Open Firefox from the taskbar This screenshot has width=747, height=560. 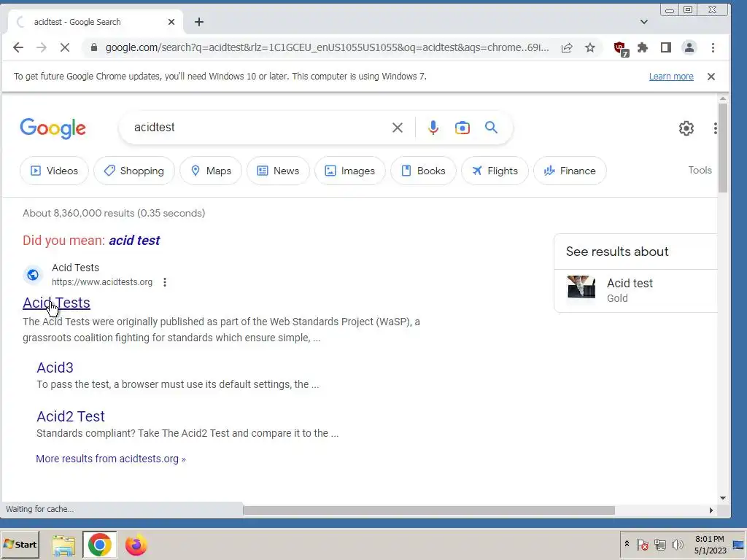(136, 545)
